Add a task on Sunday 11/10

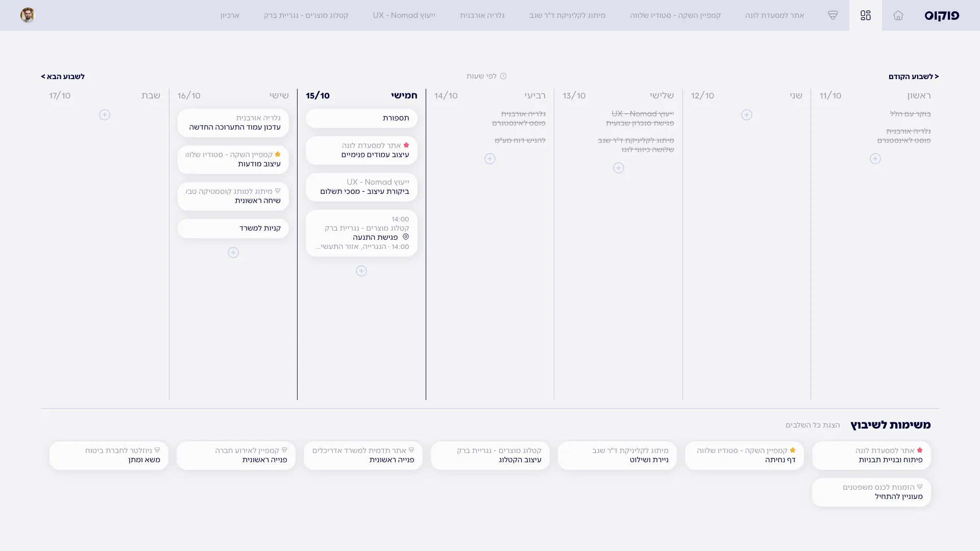875,159
